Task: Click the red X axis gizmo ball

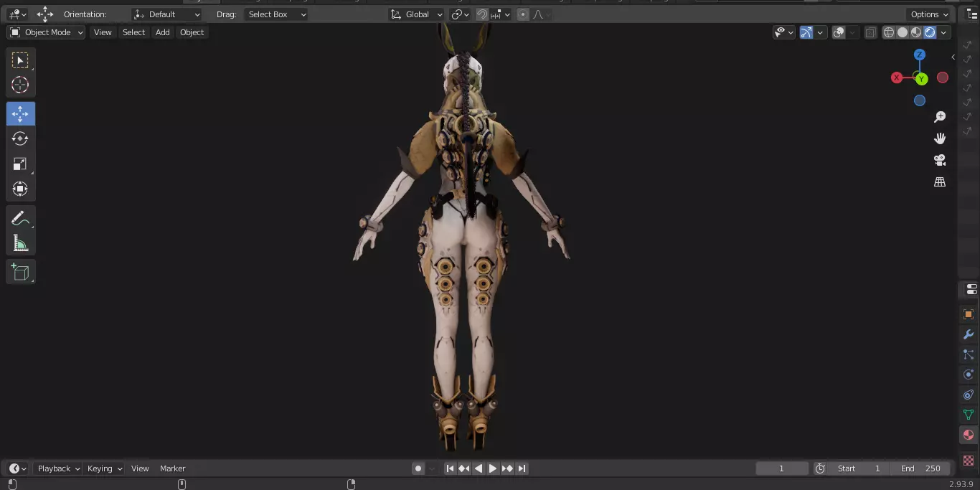Action: (897, 77)
